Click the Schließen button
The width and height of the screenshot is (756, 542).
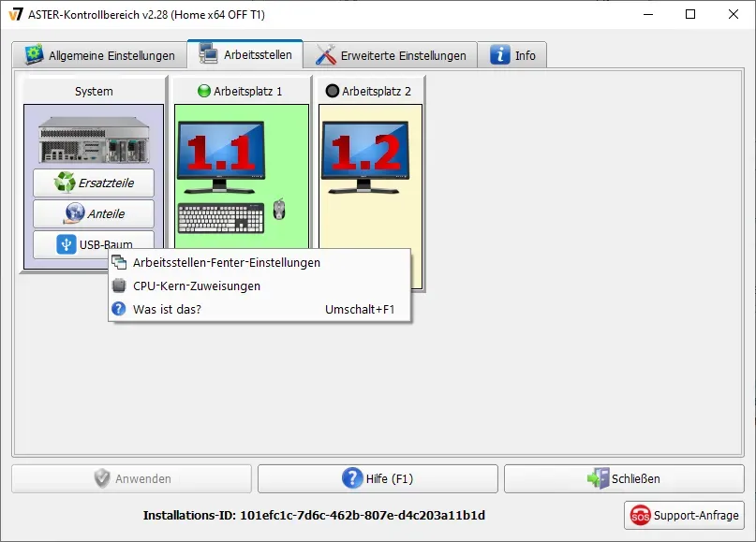[x=624, y=478]
